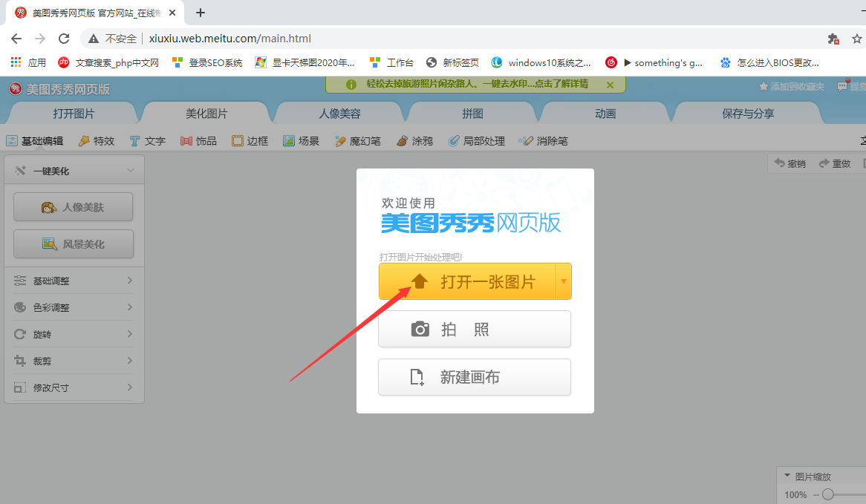Select 局部处理 local processing tool
This screenshot has width=866, height=504.
pyautogui.click(x=477, y=141)
